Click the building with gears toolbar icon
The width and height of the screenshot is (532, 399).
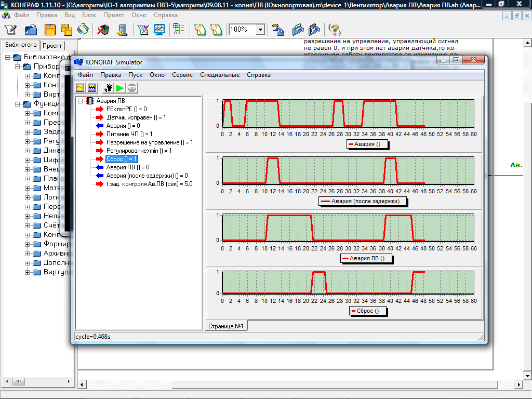(x=123, y=30)
